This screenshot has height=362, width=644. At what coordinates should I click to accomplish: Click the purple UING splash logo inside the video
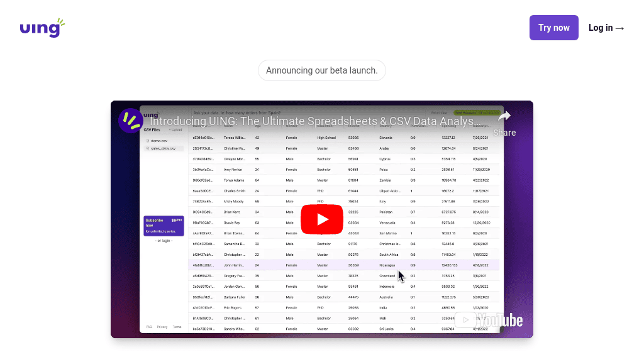tap(130, 121)
